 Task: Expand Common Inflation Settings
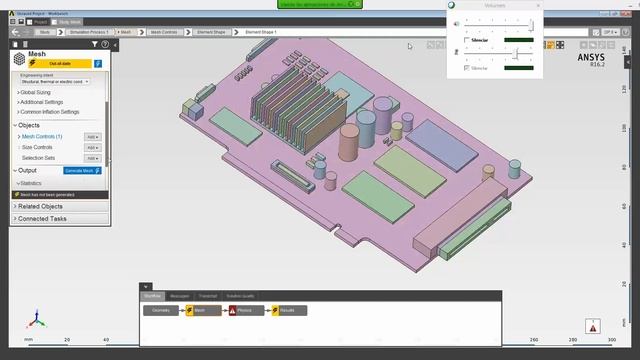click(48, 112)
